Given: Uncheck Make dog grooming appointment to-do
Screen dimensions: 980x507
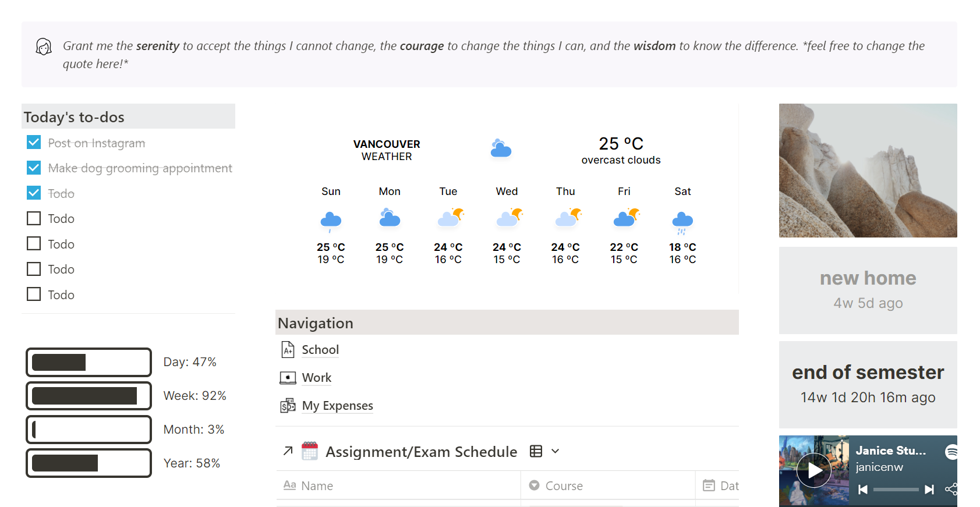Looking at the screenshot, I should [34, 168].
